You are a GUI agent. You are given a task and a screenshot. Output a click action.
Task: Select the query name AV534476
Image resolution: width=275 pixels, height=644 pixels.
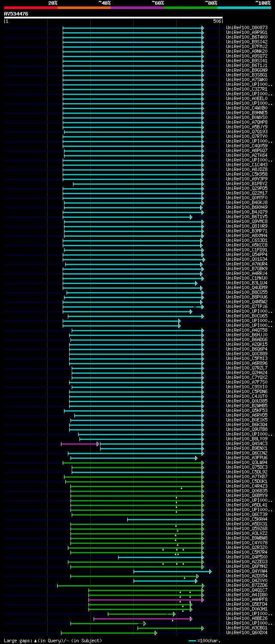coord(16,14)
